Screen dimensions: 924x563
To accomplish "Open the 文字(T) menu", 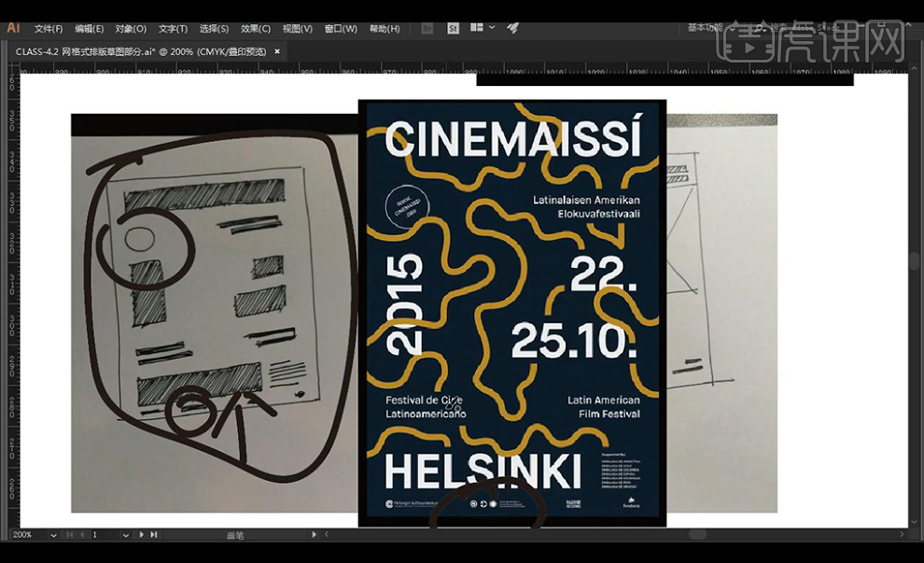I will [x=173, y=29].
